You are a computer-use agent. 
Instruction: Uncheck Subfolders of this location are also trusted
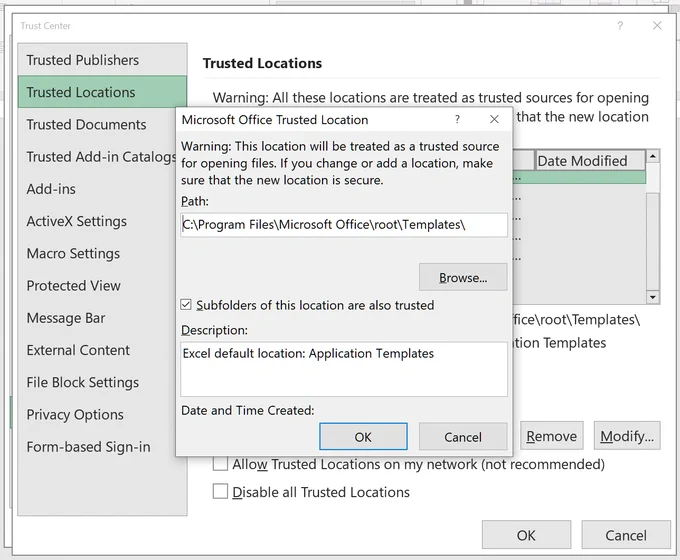186,305
